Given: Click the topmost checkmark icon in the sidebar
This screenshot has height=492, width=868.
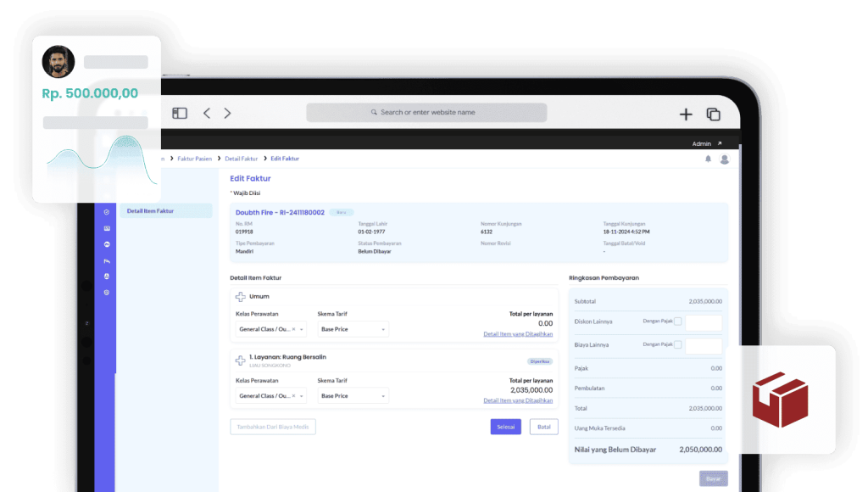Looking at the screenshot, I should click(x=105, y=210).
